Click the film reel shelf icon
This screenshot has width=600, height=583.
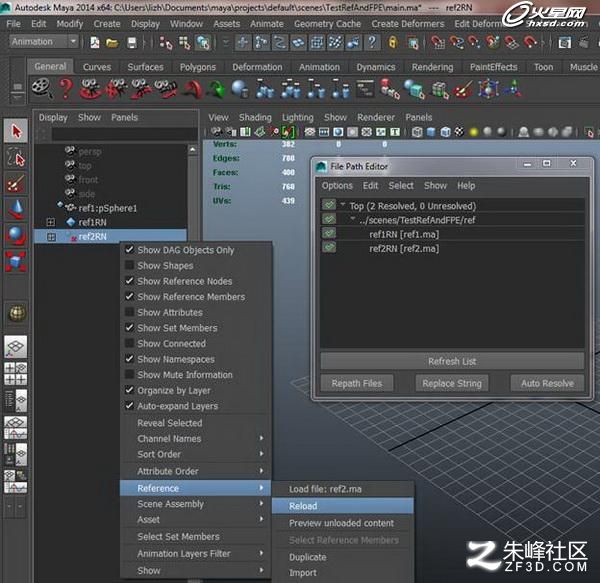pyautogui.click(x=42, y=88)
